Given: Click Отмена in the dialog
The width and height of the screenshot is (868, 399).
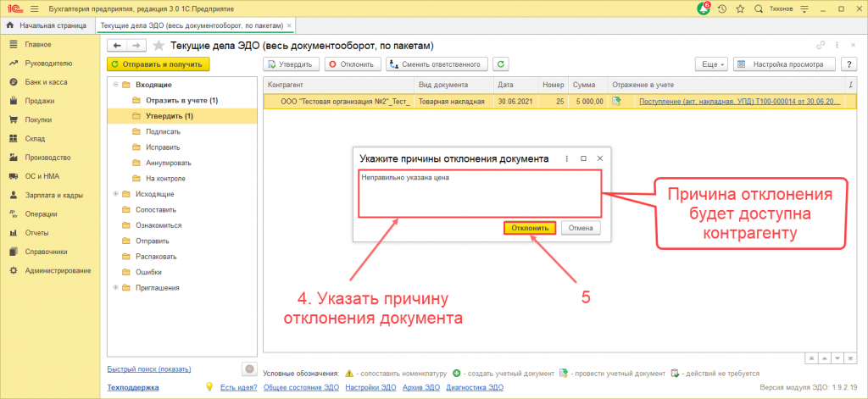Looking at the screenshot, I should click(x=581, y=227).
